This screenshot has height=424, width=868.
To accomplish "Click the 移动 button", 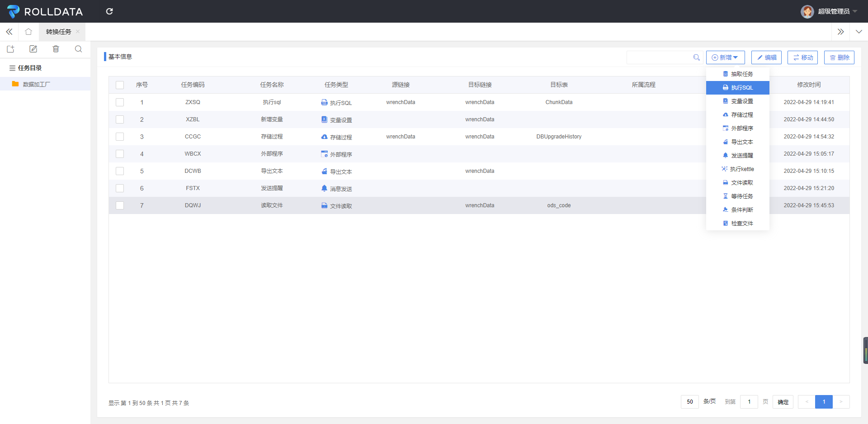I will (x=803, y=57).
